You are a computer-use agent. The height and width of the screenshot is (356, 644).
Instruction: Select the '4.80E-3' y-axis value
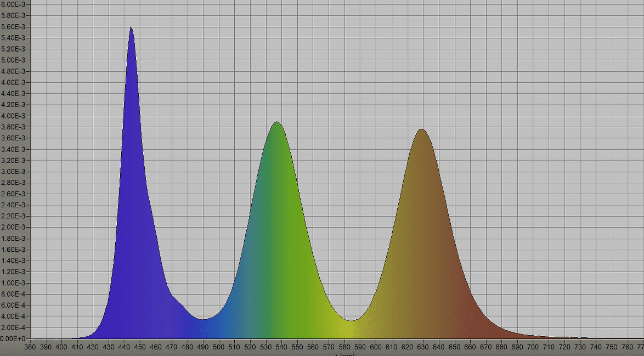coord(13,71)
